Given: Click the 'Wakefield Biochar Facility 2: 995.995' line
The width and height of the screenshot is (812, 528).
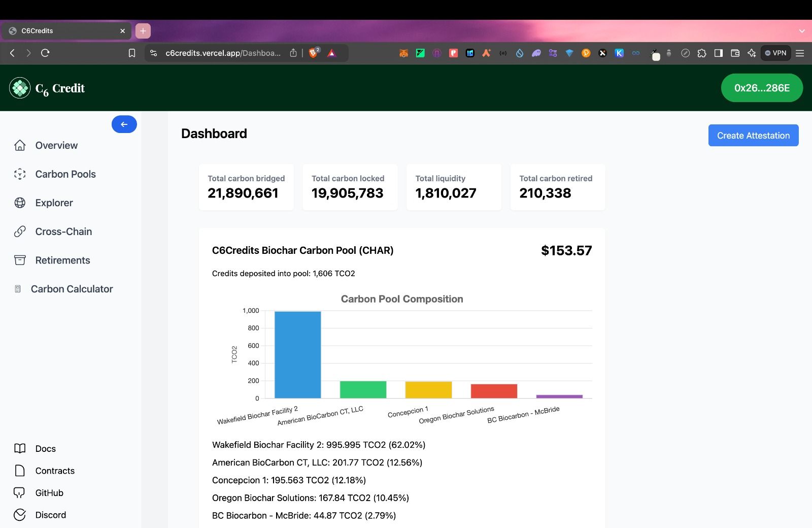Looking at the screenshot, I should 319,445.
